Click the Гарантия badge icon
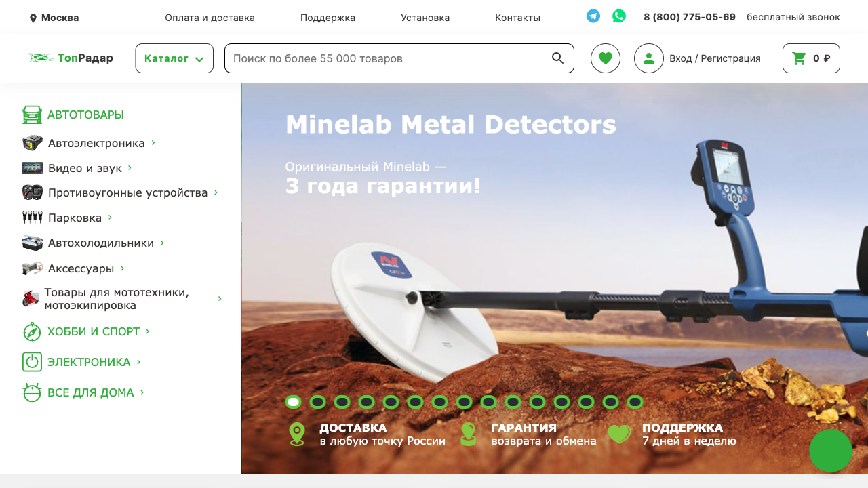This screenshot has width=868, height=488. (468, 434)
